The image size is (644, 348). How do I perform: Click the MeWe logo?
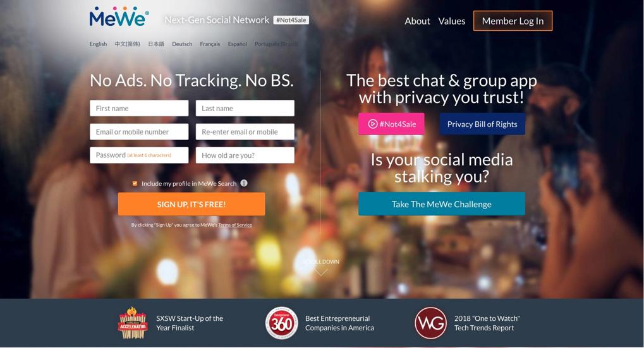(x=119, y=17)
